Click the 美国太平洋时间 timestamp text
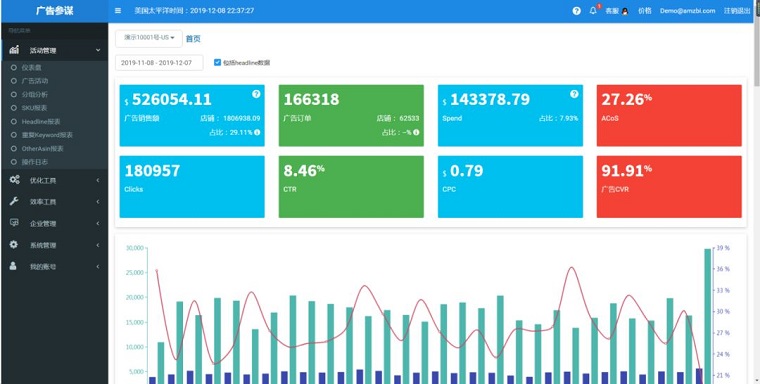This screenshot has height=384, width=760. [x=194, y=11]
